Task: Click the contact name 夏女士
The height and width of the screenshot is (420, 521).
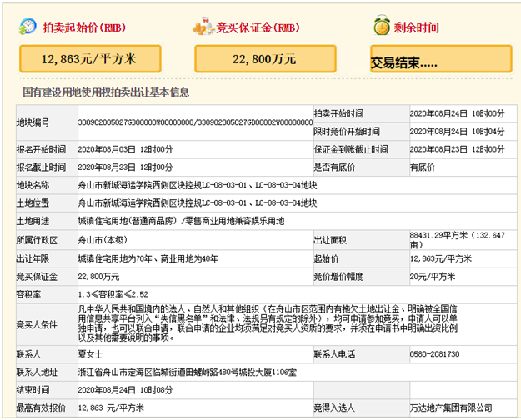Action: click(x=90, y=354)
